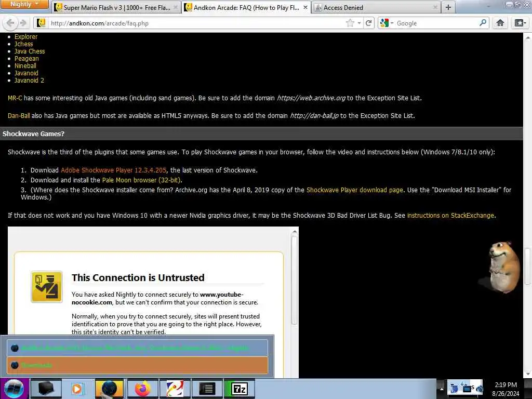Open the 7-Zip taskbar icon
This screenshot has height=399, width=532.
point(239,389)
